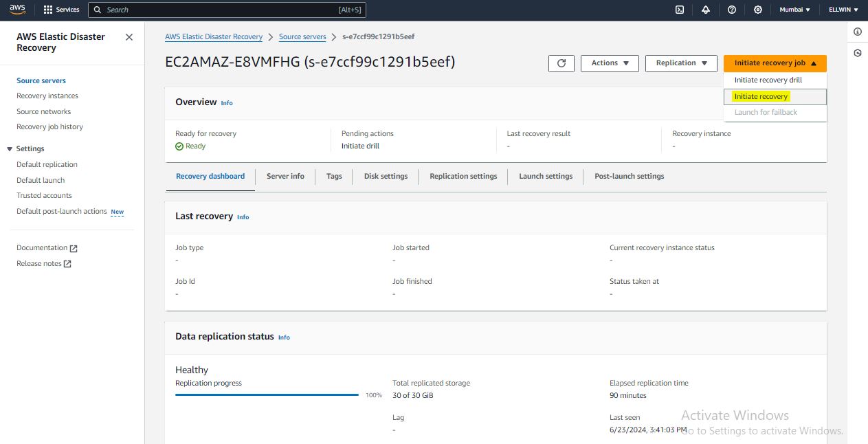
Task: Open the Services grid menu
Action: click(61, 10)
